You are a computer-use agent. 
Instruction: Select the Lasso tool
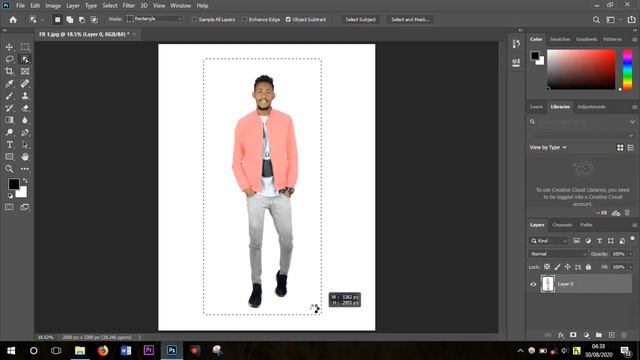click(9, 59)
